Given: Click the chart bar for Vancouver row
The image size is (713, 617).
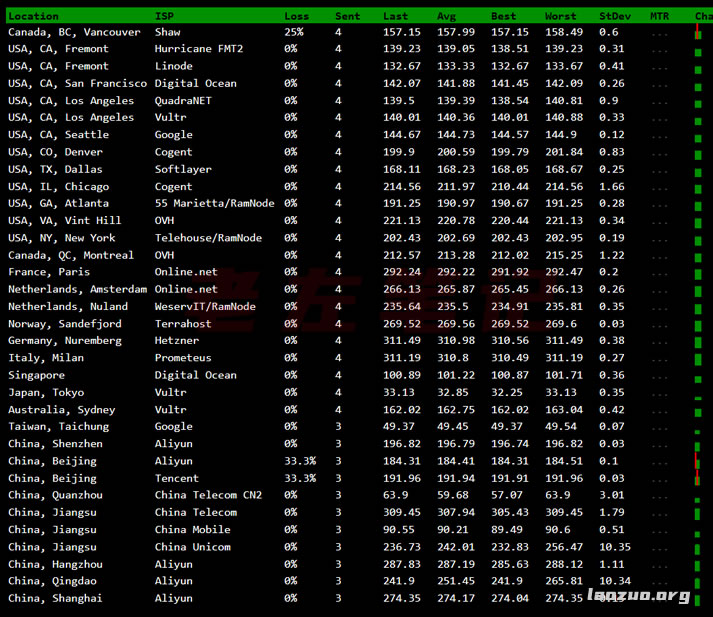Looking at the screenshot, I should (x=698, y=32).
